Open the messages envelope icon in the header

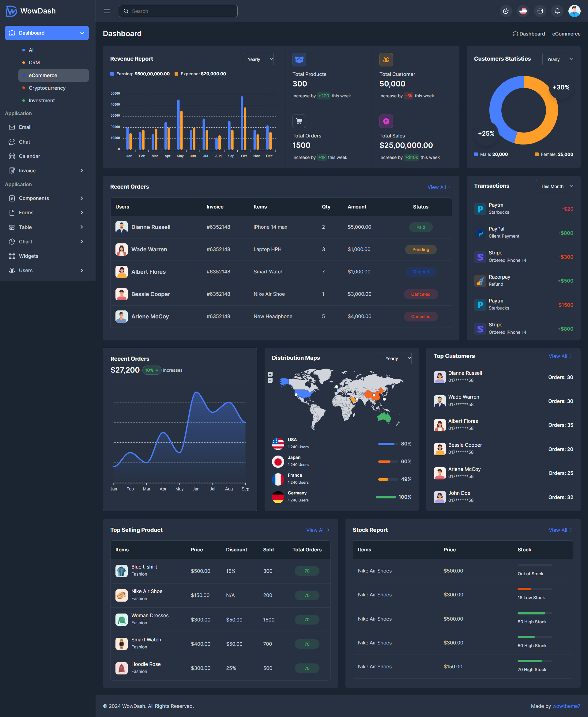[540, 11]
